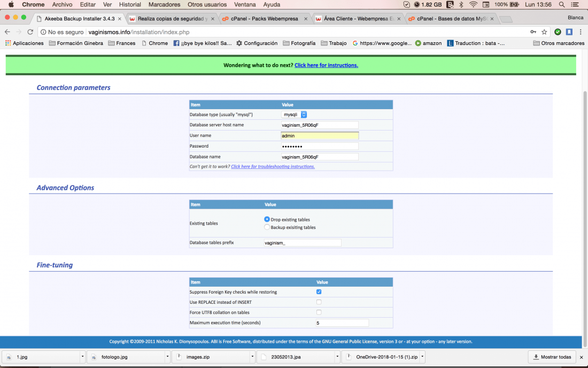The image size is (588, 368).
Task: Open the Archivo menu
Action: (x=62, y=4)
